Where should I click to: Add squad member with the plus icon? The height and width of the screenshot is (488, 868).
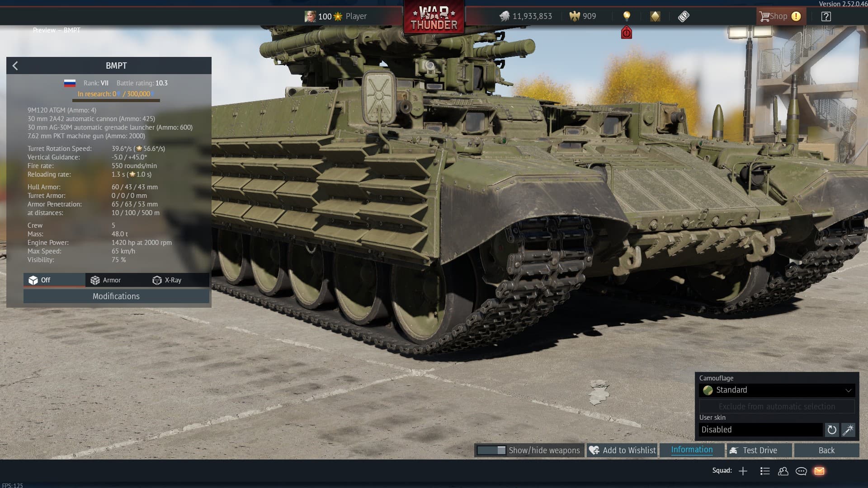coord(743,471)
